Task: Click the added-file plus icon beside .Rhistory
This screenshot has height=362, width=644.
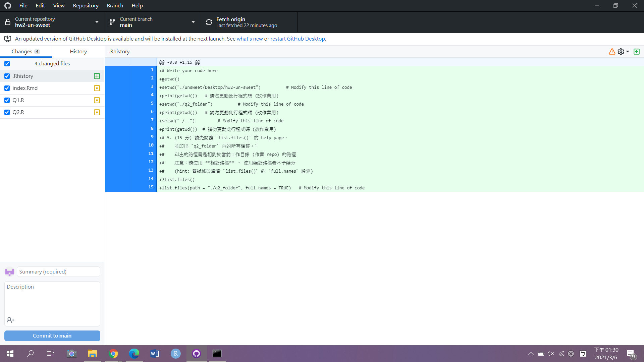Action: pos(97,76)
